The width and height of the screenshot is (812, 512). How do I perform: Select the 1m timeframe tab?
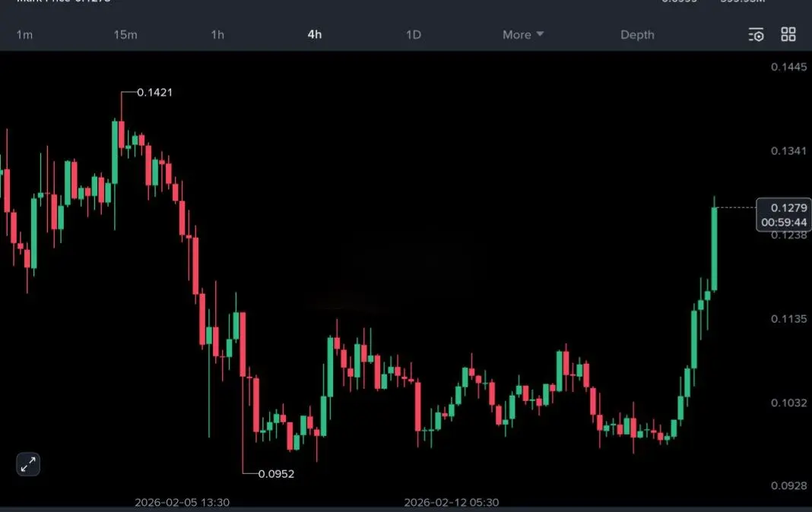(x=24, y=35)
